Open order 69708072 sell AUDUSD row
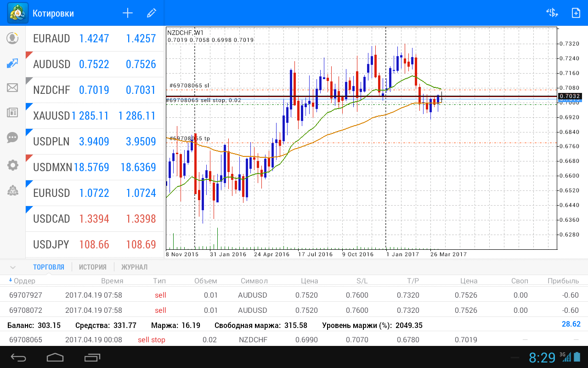 [294, 310]
